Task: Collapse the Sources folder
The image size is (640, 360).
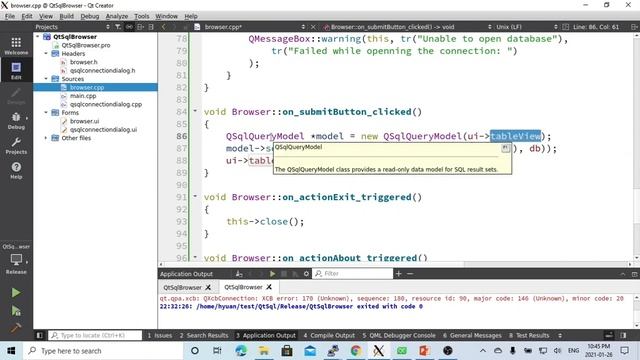Action: (x=46, y=79)
